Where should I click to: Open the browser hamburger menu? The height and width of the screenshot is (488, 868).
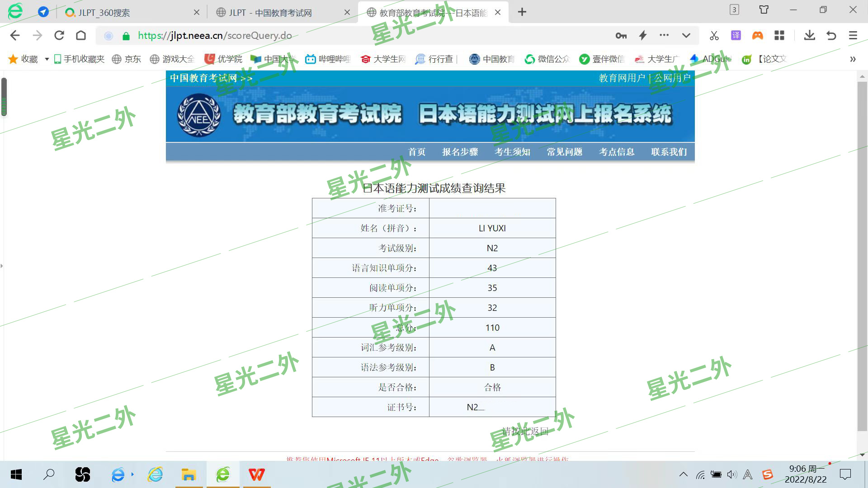[x=853, y=35]
